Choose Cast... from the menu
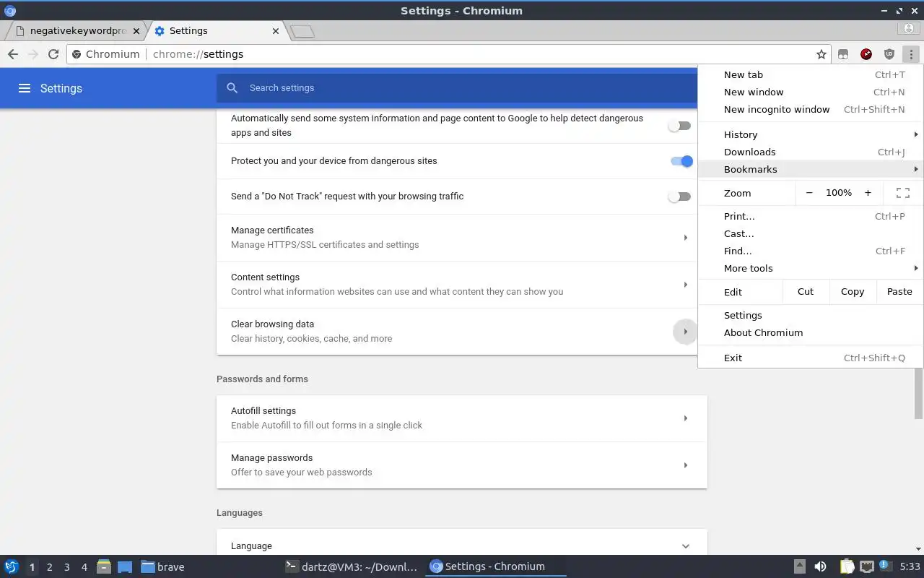Viewport: 924px width, 578px height. coord(811,233)
